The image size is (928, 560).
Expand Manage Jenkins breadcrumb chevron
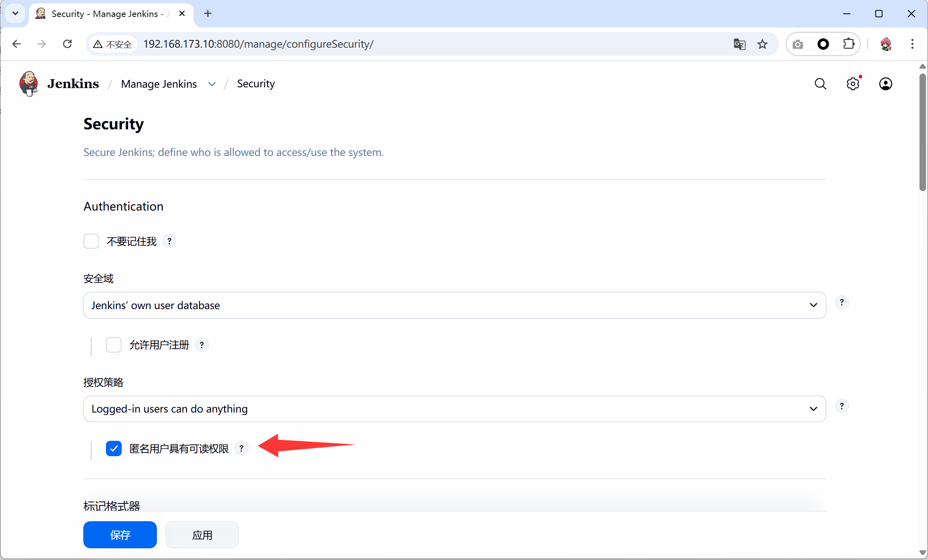tap(212, 84)
